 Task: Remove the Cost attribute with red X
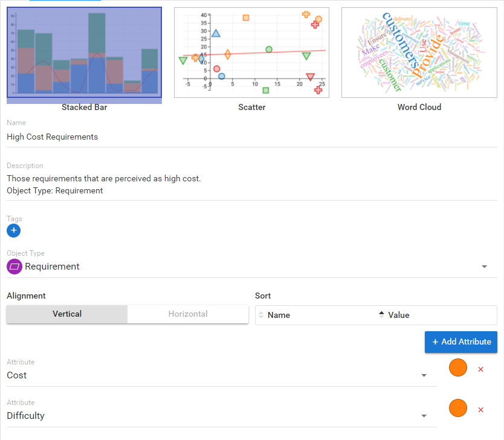481,369
